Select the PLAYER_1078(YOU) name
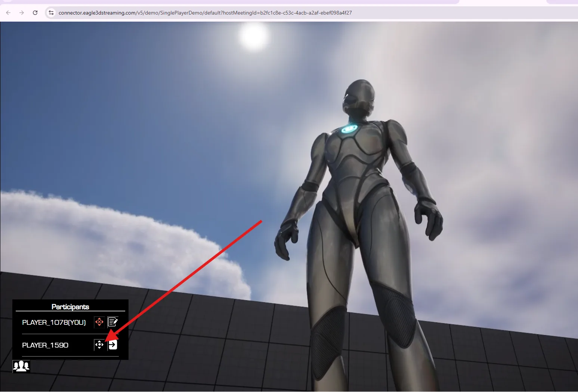 pos(54,323)
